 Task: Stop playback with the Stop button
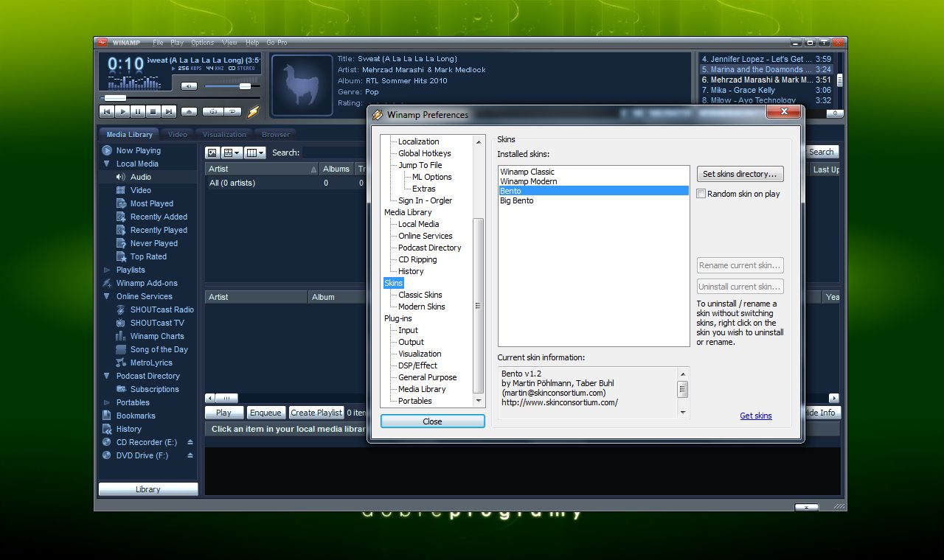153,112
